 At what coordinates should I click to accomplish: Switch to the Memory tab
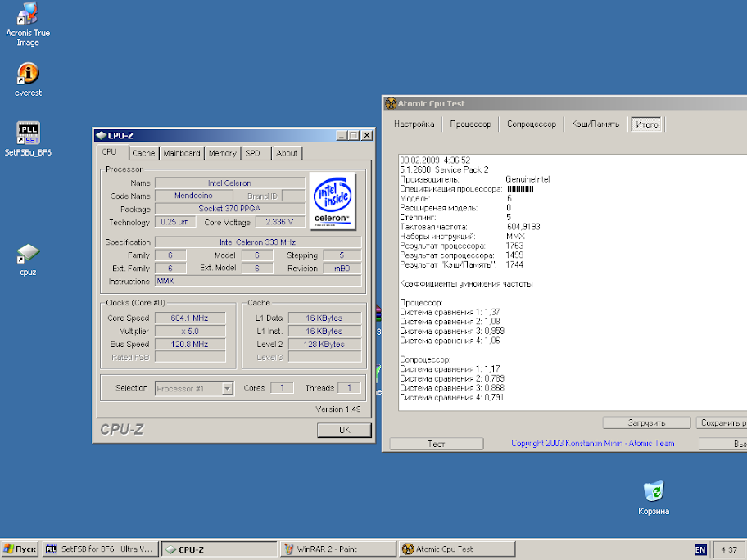(x=223, y=153)
